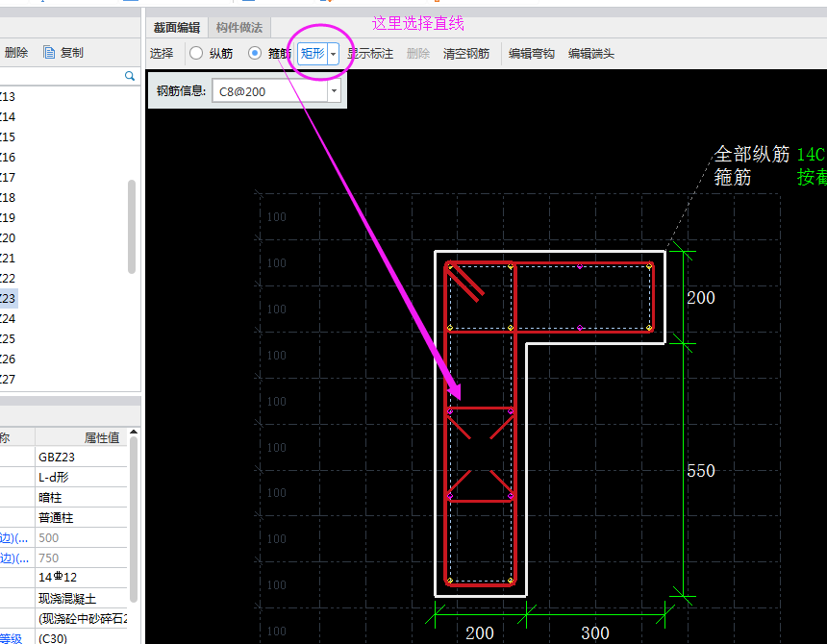This screenshot has height=644, width=827.
Task: Click the 14⌀12 rebar value cell
Action: 81,578
